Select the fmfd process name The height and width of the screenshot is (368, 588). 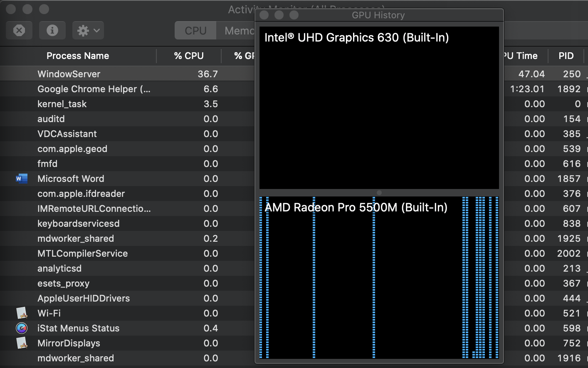(47, 164)
